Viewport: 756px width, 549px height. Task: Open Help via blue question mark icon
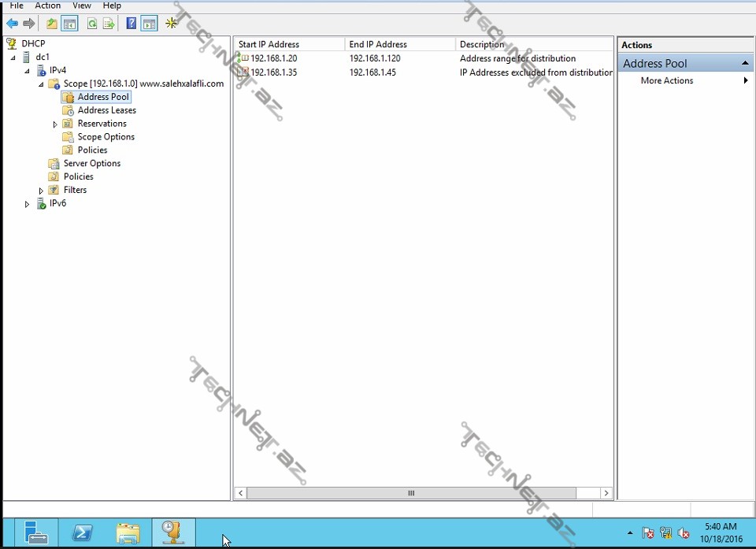point(132,24)
